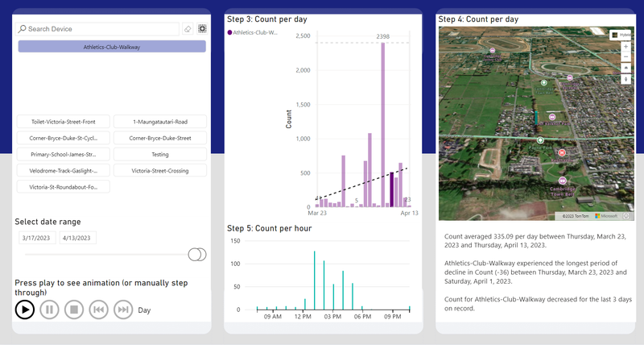Screen dimensions: 644x345
Task: Click the stop animation button
Action: [73, 310]
